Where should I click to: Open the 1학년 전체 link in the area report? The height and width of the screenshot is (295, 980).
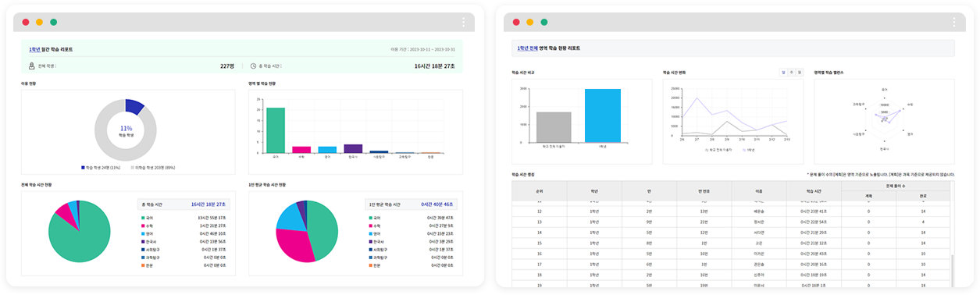click(x=527, y=48)
